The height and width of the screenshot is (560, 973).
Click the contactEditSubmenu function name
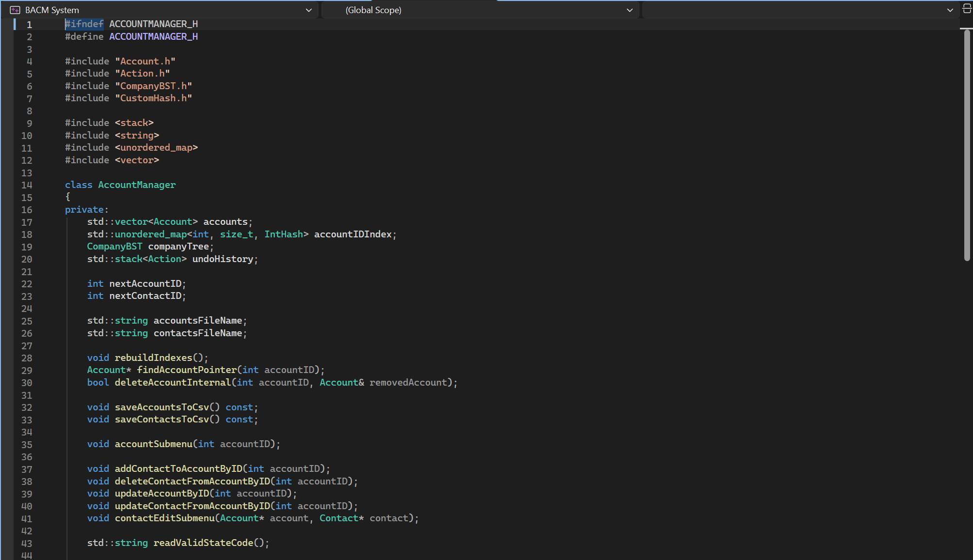(x=165, y=518)
